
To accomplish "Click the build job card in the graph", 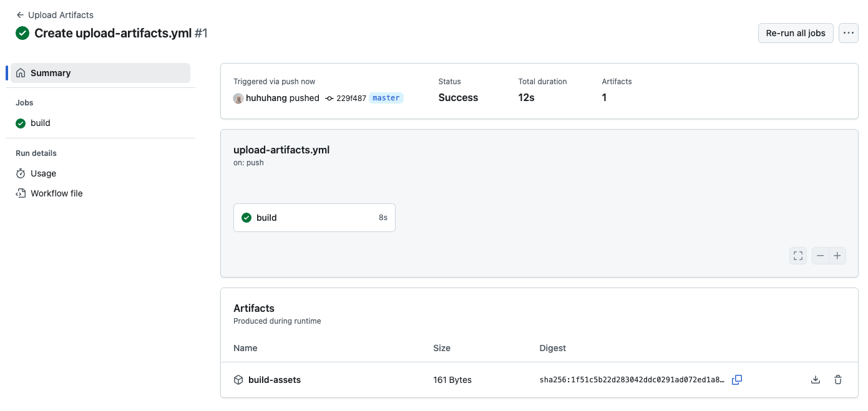I will click(x=314, y=217).
